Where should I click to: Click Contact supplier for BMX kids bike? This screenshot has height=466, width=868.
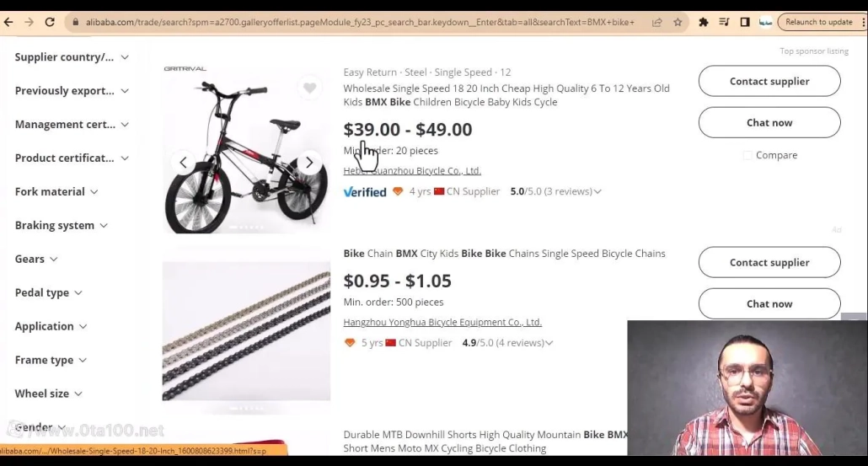(x=769, y=81)
